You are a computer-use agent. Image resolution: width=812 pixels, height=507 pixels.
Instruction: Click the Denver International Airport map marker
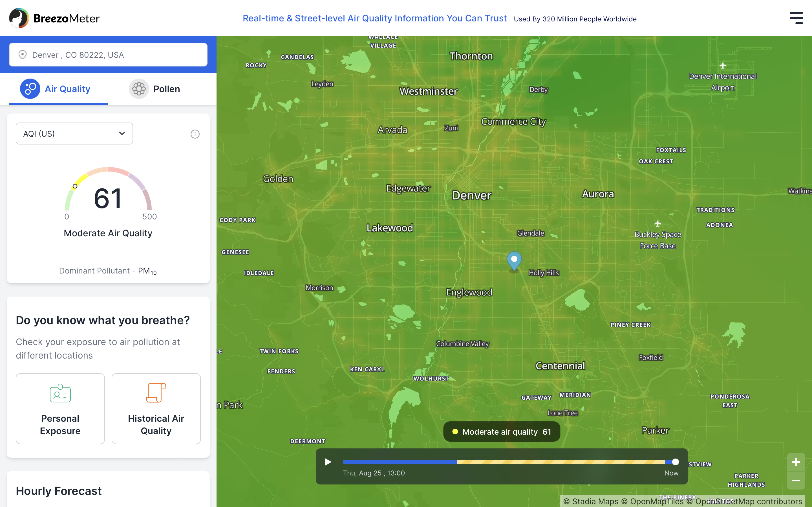(723, 66)
